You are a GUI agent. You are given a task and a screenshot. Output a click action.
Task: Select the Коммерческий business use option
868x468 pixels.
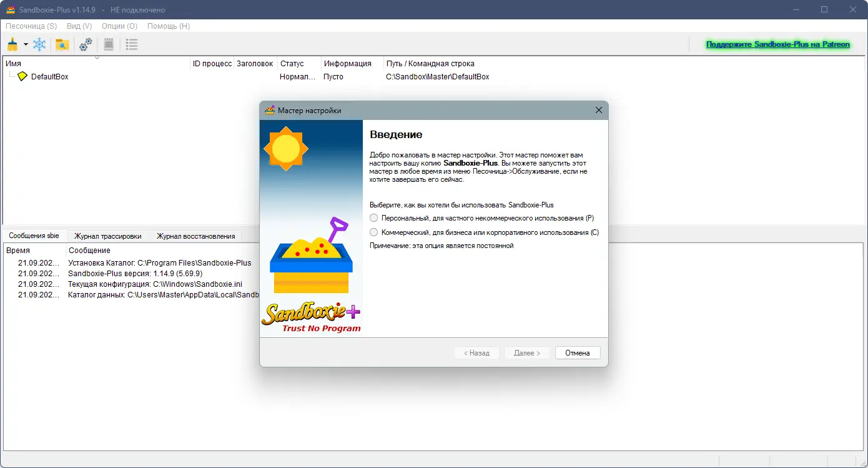tap(484, 232)
